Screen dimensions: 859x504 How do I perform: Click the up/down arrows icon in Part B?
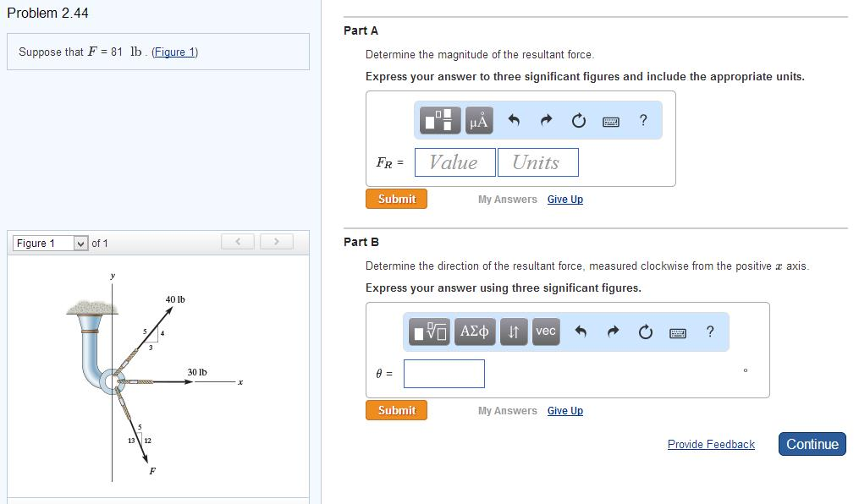pyautogui.click(x=512, y=331)
